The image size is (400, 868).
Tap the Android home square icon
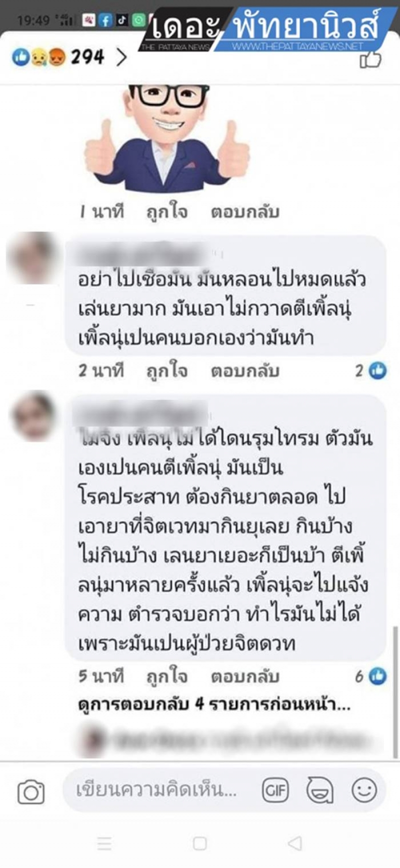point(200,843)
